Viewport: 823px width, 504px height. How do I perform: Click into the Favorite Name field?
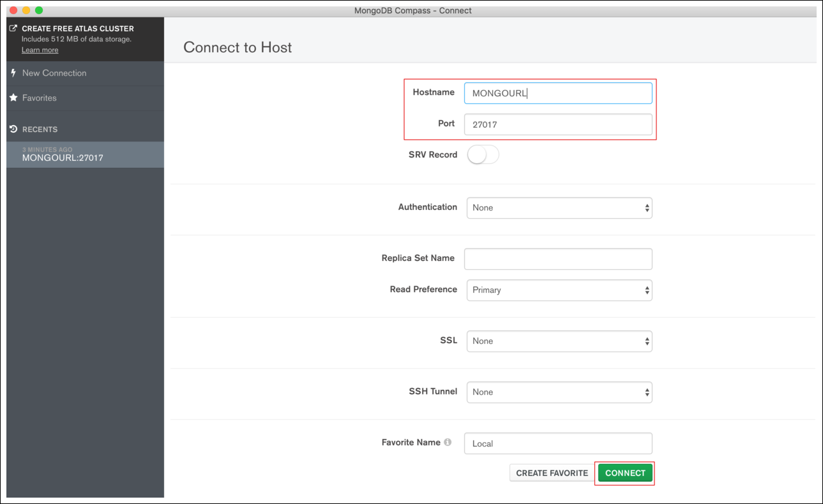[558, 443]
